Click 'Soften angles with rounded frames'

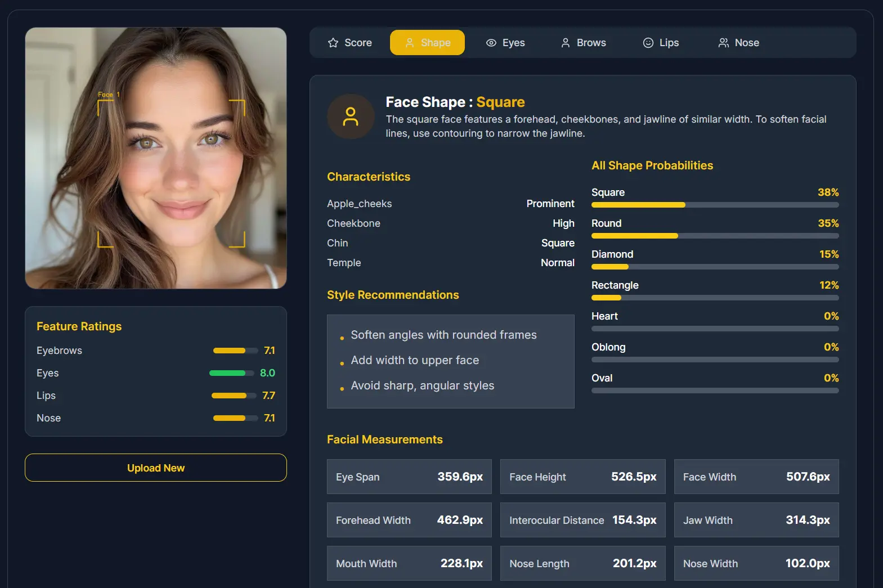tap(443, 335)
